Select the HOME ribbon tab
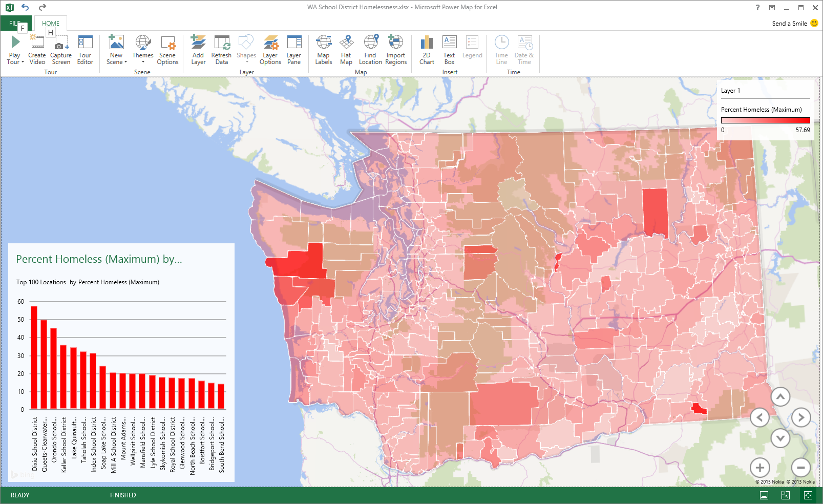The image size is (823, 504). [x=51, y=24]
